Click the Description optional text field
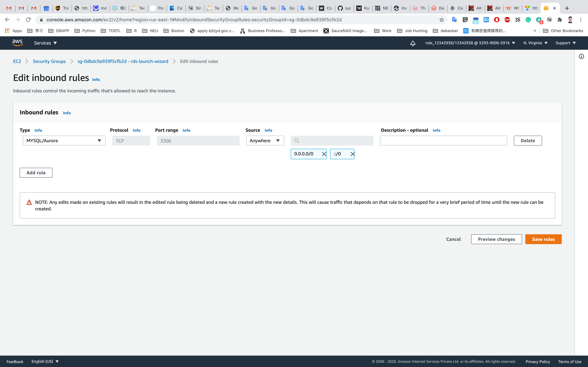 (x=443, y=141)
